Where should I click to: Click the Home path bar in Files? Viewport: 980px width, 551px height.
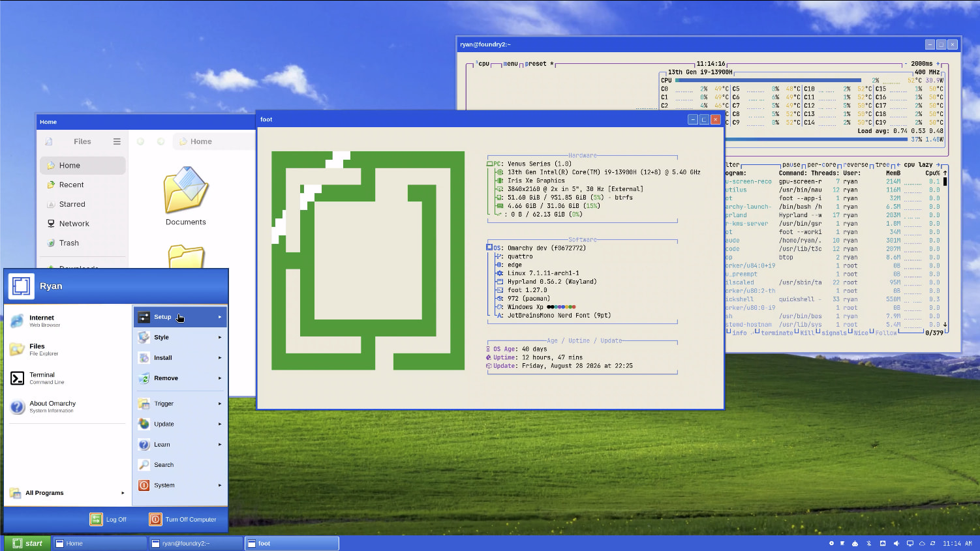[214, 141]
